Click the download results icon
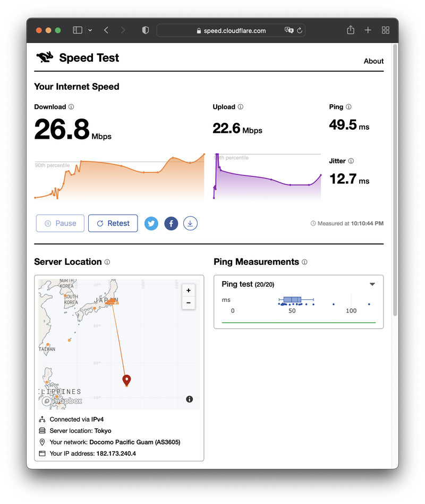The image size is (425, 504). click(190, 224)
